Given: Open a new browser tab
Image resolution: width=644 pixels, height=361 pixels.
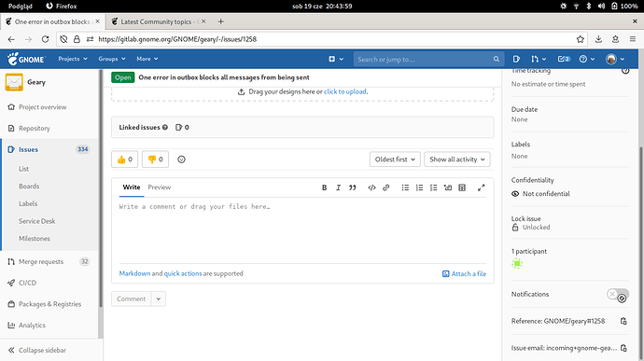Looking at the screenshot, I should (x=220, y=21).
